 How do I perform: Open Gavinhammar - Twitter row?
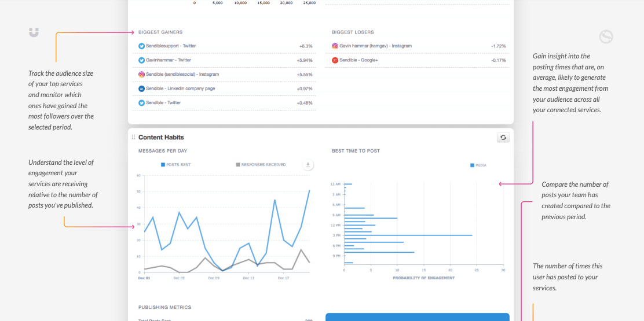click(x=224, y=60)
